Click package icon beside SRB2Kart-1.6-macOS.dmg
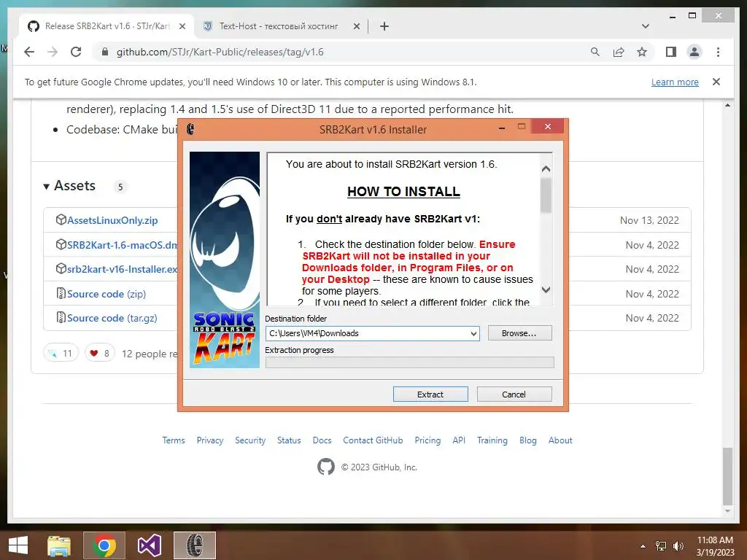 coord(61,244)
